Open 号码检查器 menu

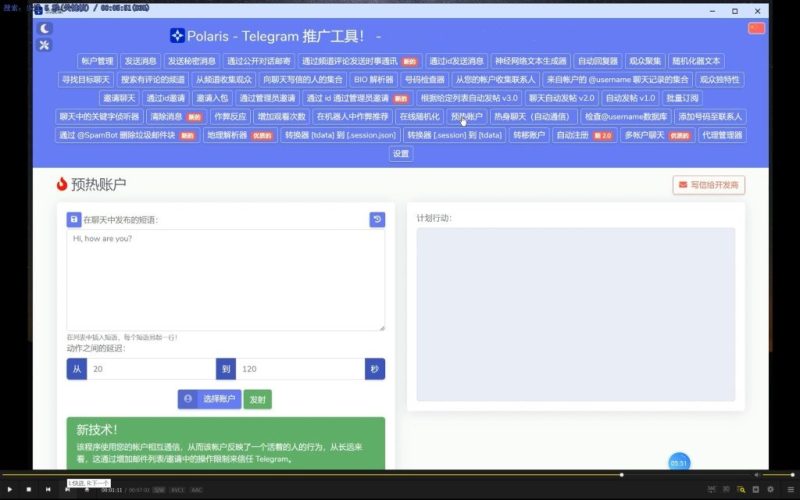[x=424, y=80]
